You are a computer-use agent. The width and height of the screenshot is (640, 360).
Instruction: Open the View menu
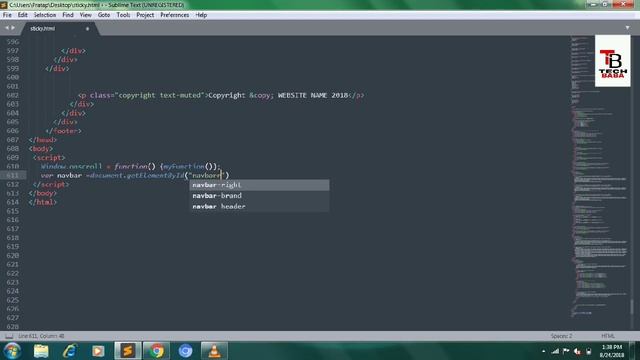(85, 15)
